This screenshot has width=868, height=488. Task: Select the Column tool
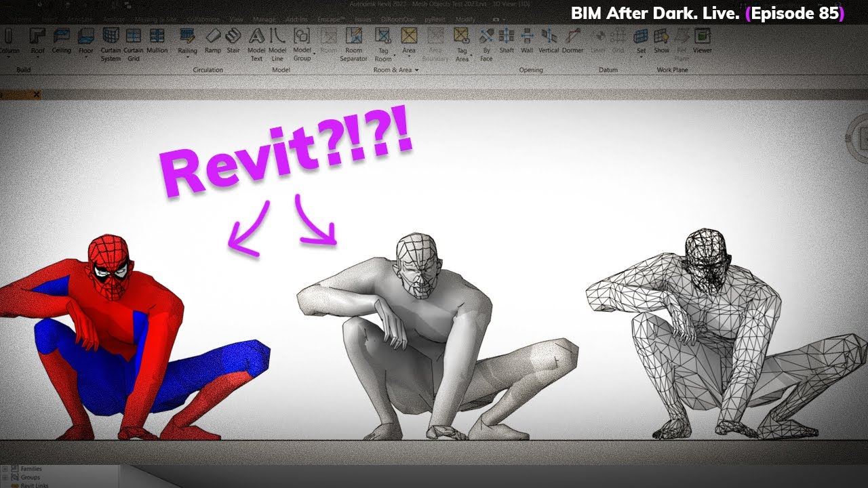9,41
